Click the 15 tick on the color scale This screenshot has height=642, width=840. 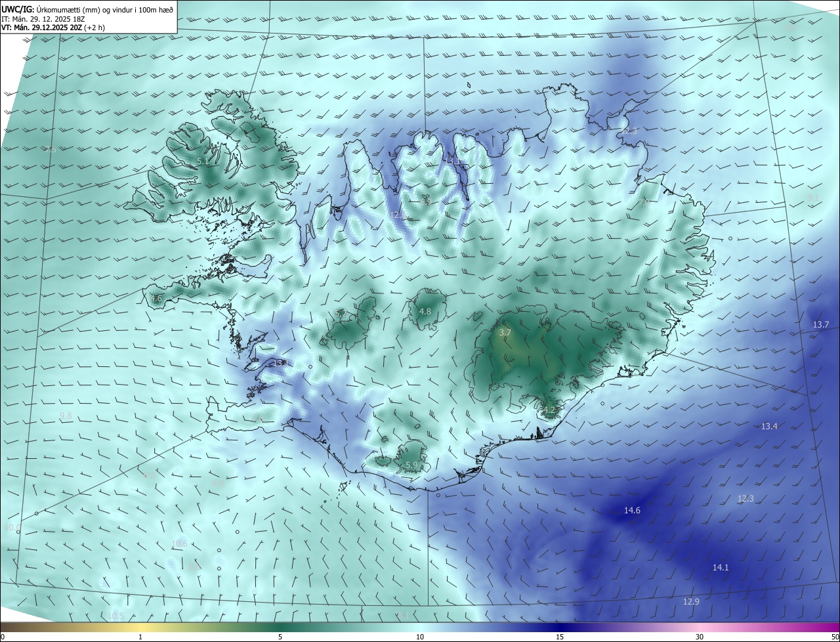560,637
